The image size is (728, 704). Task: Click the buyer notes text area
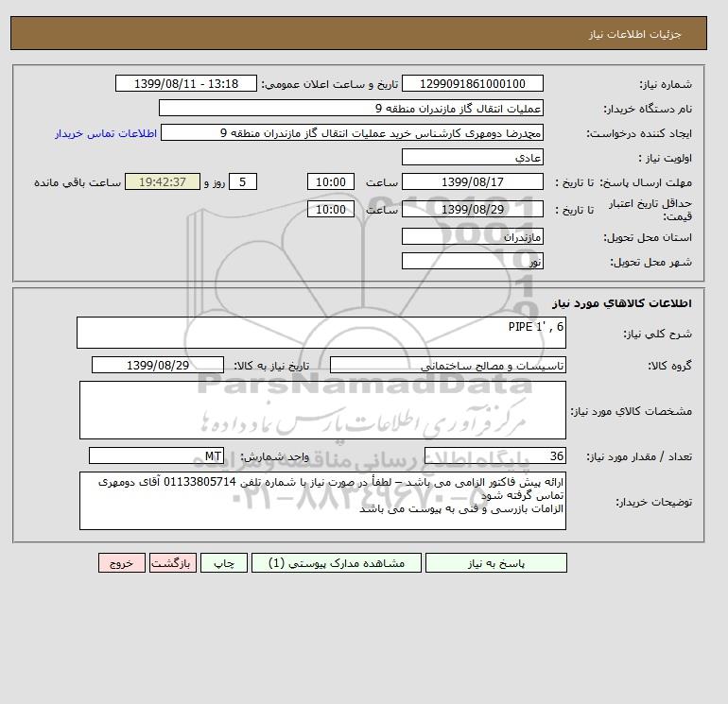pos(322,501)
